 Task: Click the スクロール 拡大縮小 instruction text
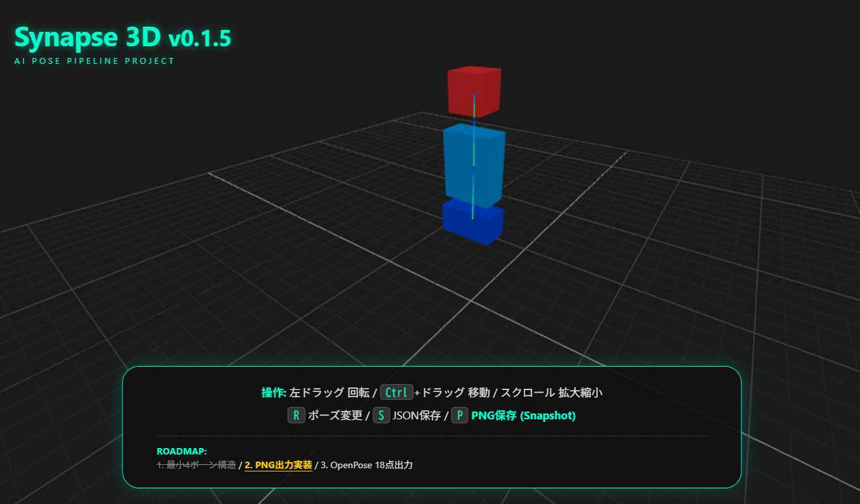[x=551, y=393]
